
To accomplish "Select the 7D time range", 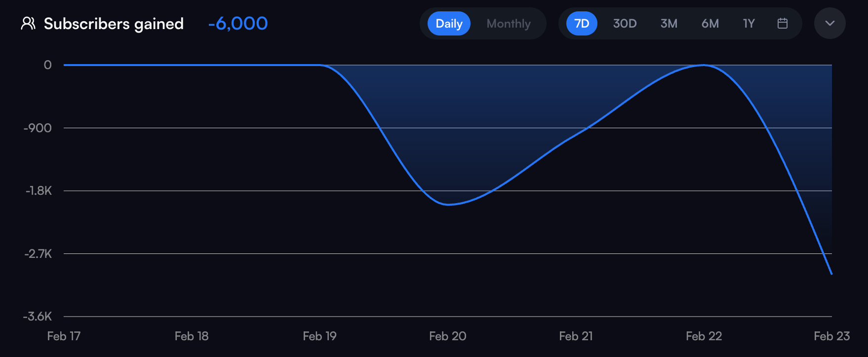I will [x=582, y=24].
